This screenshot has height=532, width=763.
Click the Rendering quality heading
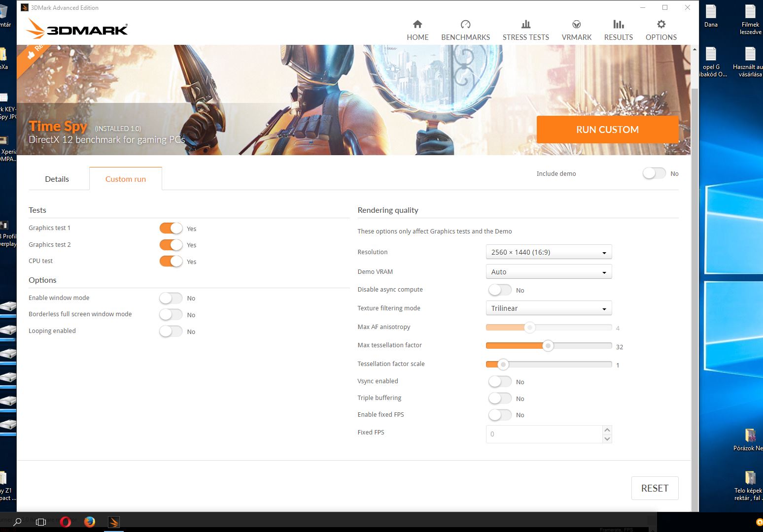(x=388, y=210)
